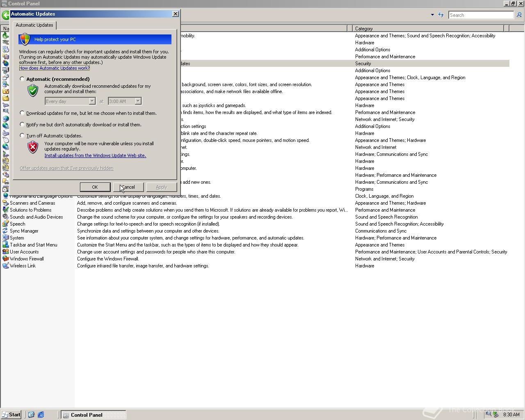Click 'Clock, Language, and Region' category cell
525x420 pixels.
384,196
